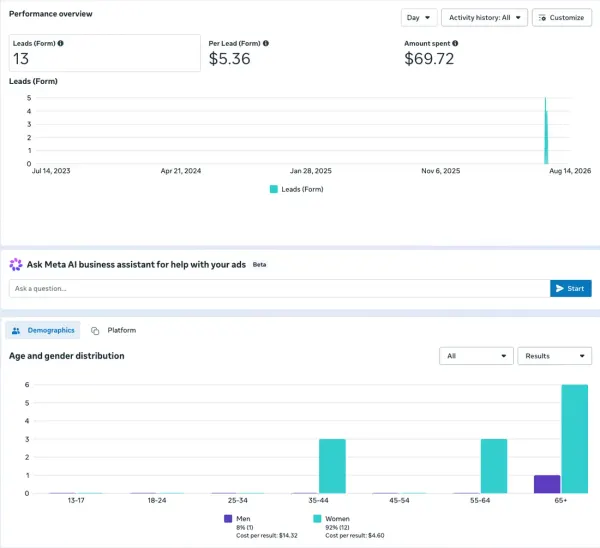
Task: Select the Leads (Form) metric card
Action: coord(105,53)
